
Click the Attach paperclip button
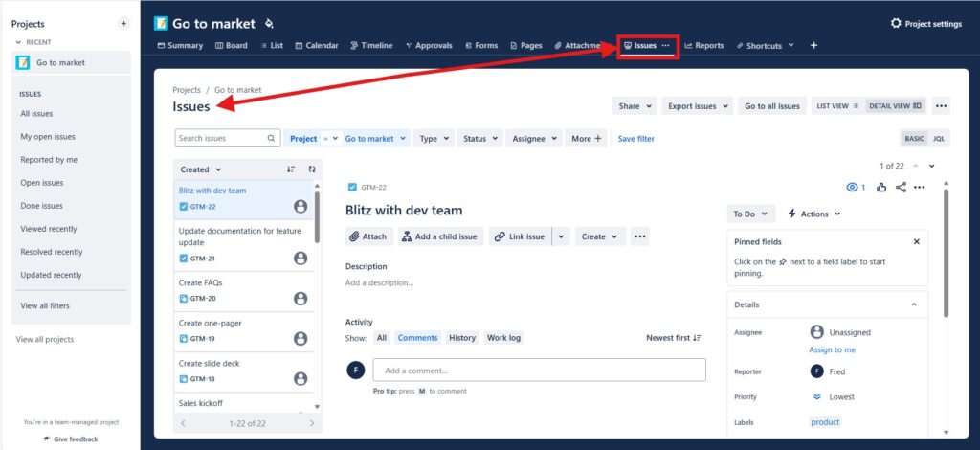368,236
